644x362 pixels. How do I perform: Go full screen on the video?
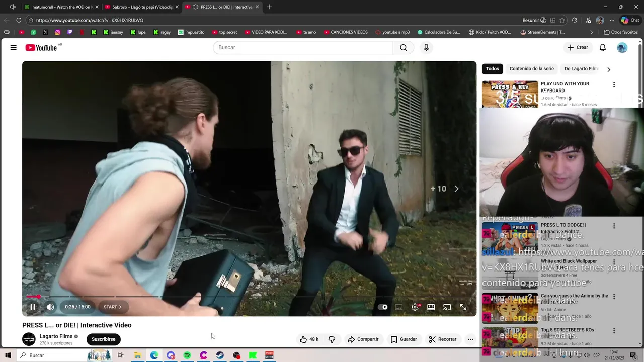(463, 307)
